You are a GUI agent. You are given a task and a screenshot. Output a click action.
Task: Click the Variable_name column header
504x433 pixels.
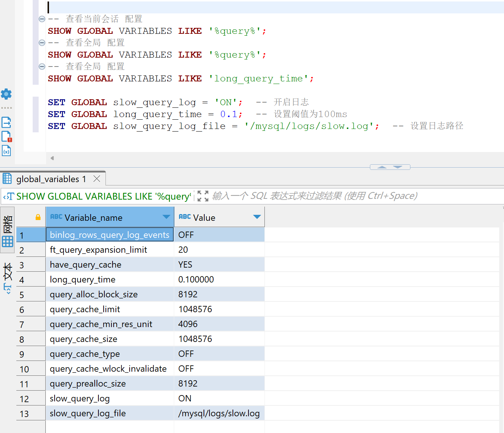110,217
